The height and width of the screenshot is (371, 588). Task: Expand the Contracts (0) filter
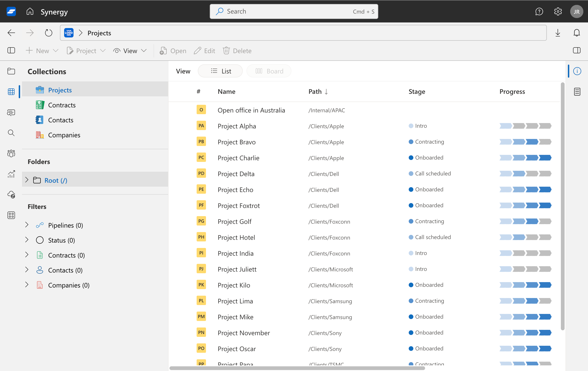27,255
